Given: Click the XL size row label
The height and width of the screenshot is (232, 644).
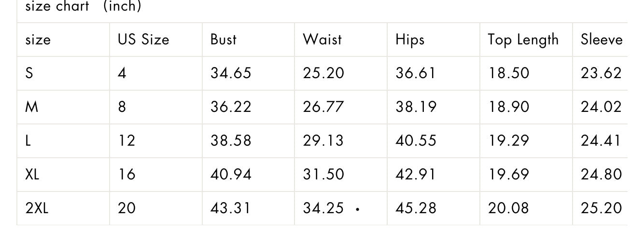Looking at the screenshot, I should [32, 175].
